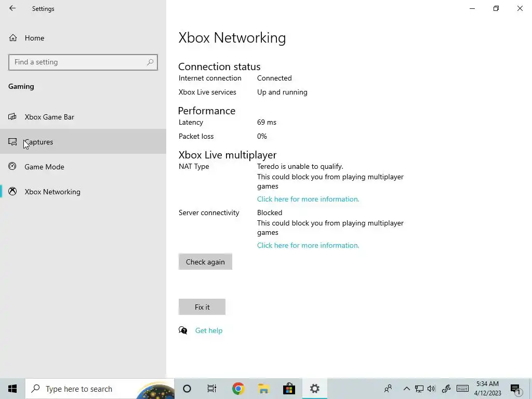Click Teredo is unable to qualify text
Screen dimensions: 532x399
(x=300, y=167)
